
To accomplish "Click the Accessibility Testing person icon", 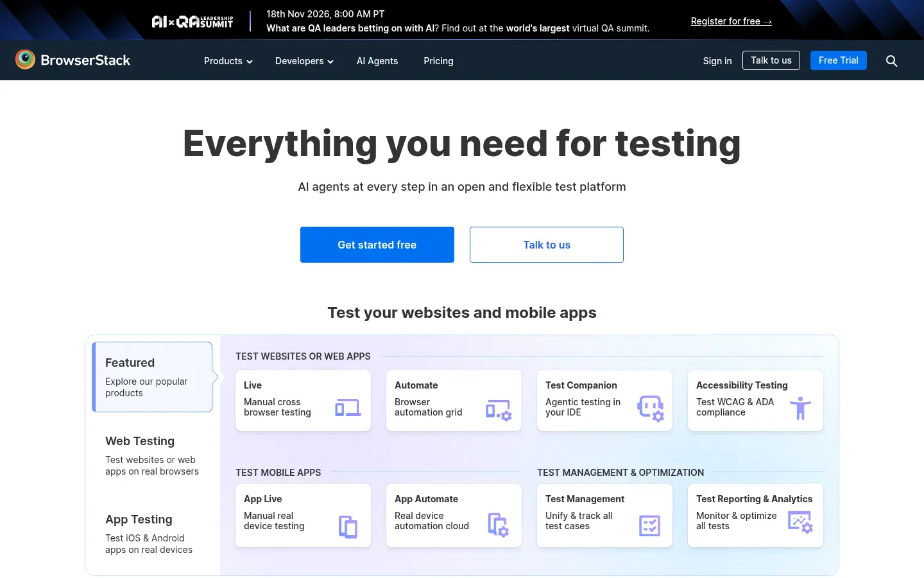I will 800,408.
